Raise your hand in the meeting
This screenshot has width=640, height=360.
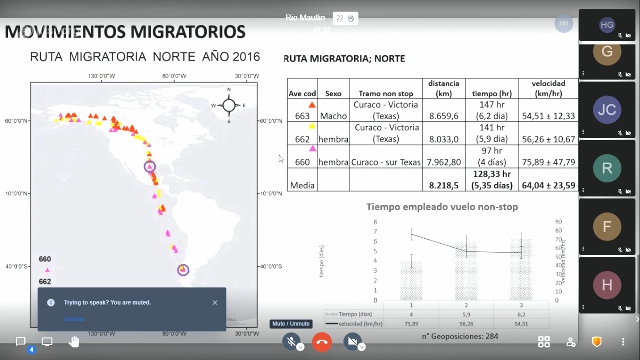pos(74,341)
